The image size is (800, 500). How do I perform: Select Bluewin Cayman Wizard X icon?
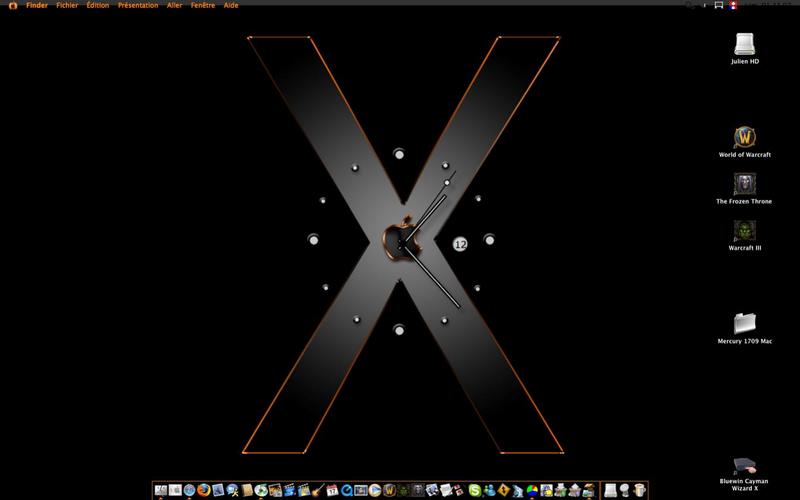[744, 465]
